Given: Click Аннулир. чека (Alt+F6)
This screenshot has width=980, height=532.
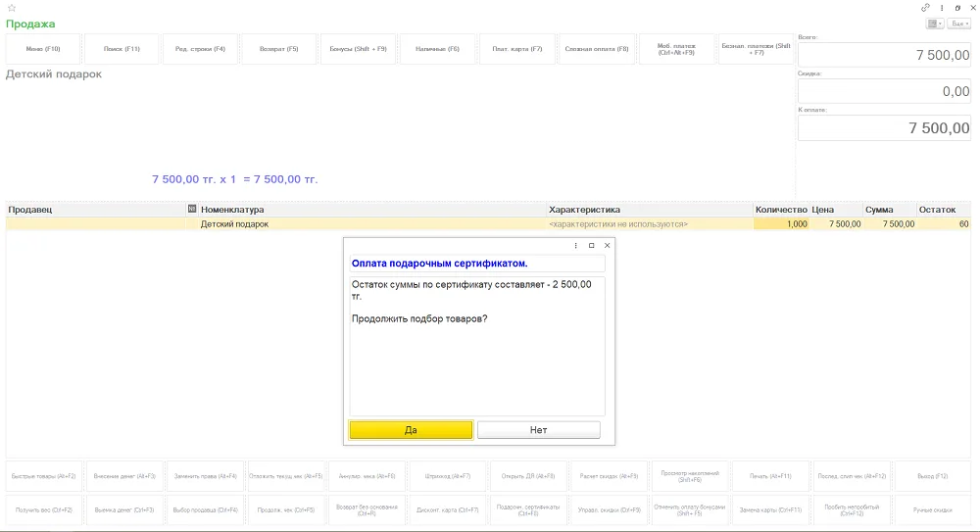Looking at the screenshot, I should 367,476.
